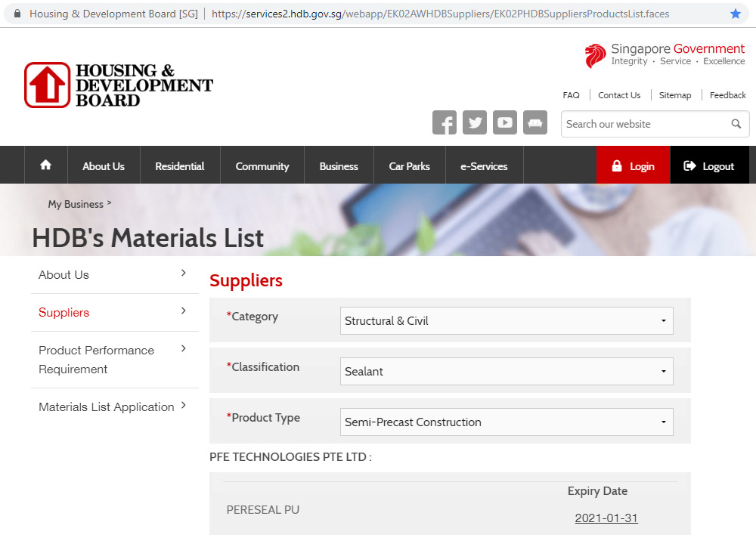Open the Sitemap link
Screen dimensions: 756x541
(x=675, y=95)
